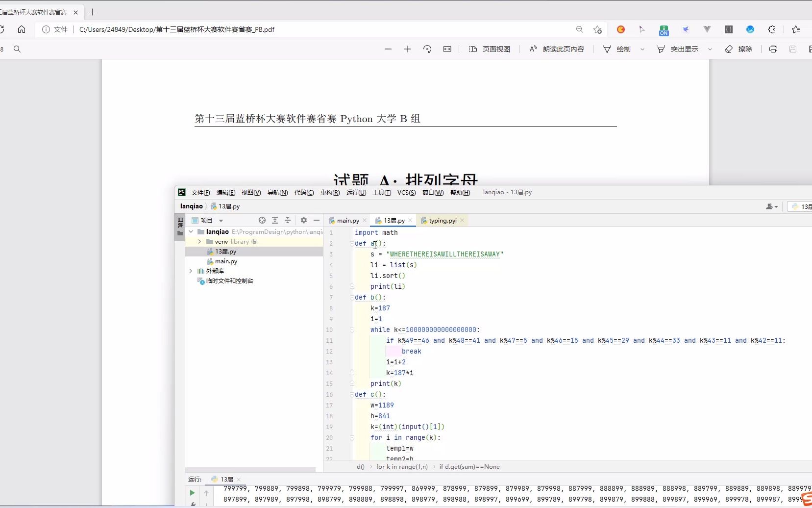The image size is (812, 508).
Task: Open the blue circle browser extension
Action: click(750, 29)
